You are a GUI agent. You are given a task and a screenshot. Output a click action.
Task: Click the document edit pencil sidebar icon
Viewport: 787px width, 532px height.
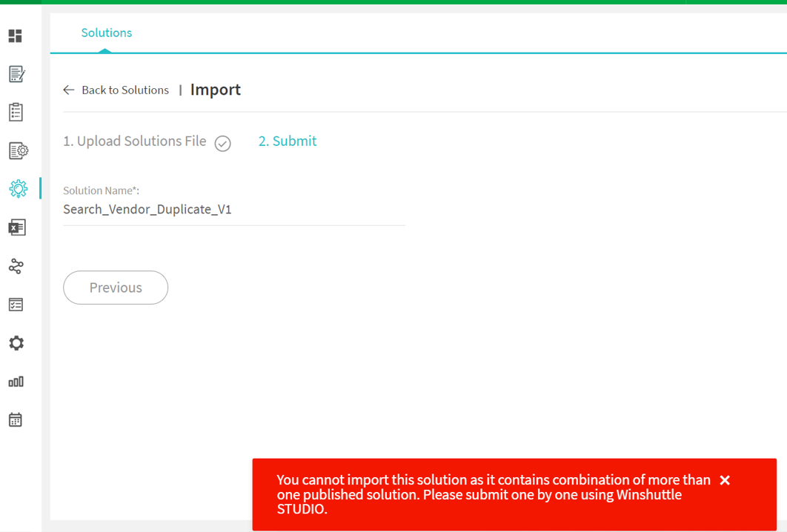click(x=17, y=74)
